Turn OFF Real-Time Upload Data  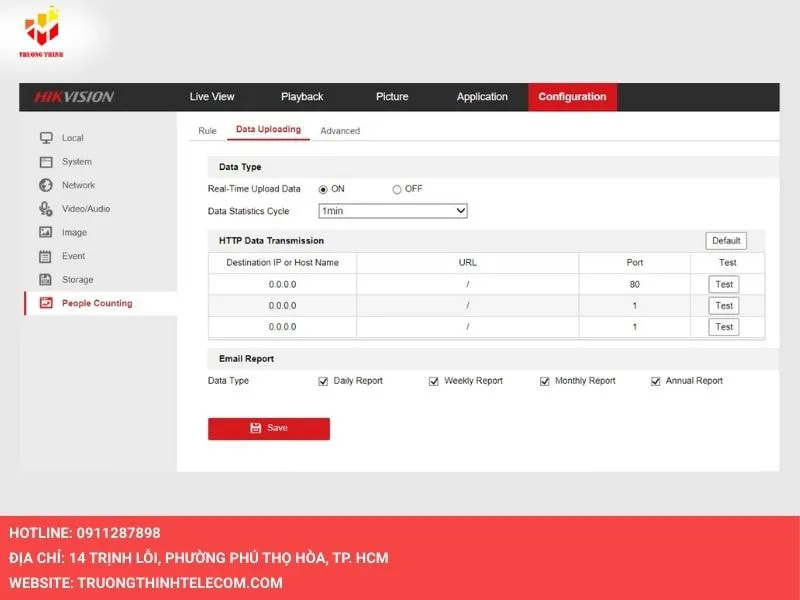397,188
